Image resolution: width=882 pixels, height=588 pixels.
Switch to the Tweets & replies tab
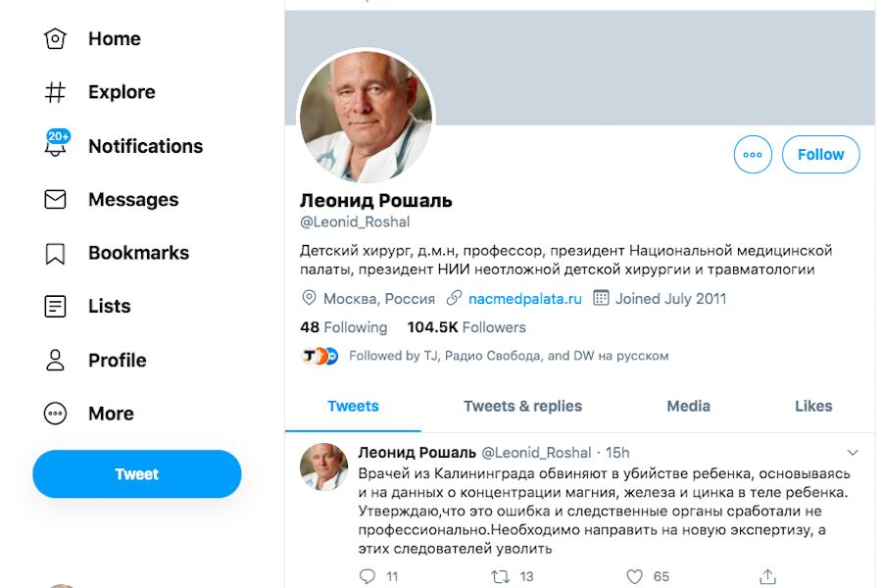[522, 407]
